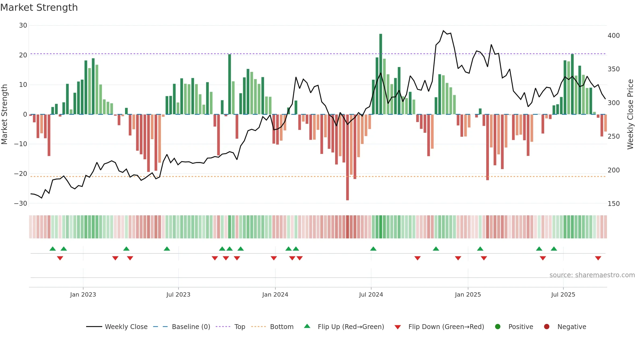Click the Jan 2023 axis label
644x362 pixels.
[83, 294]
